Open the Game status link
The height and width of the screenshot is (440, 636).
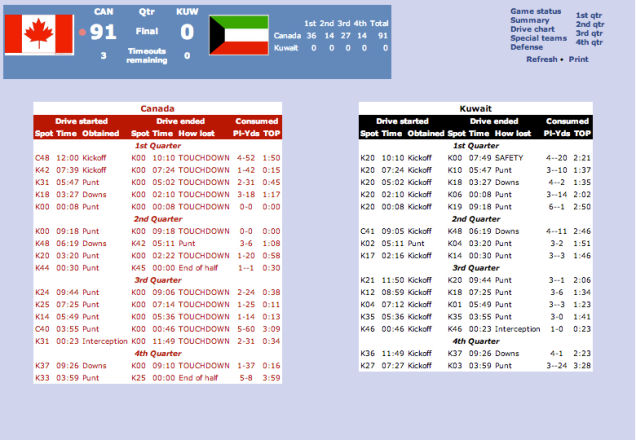point(535,11)
